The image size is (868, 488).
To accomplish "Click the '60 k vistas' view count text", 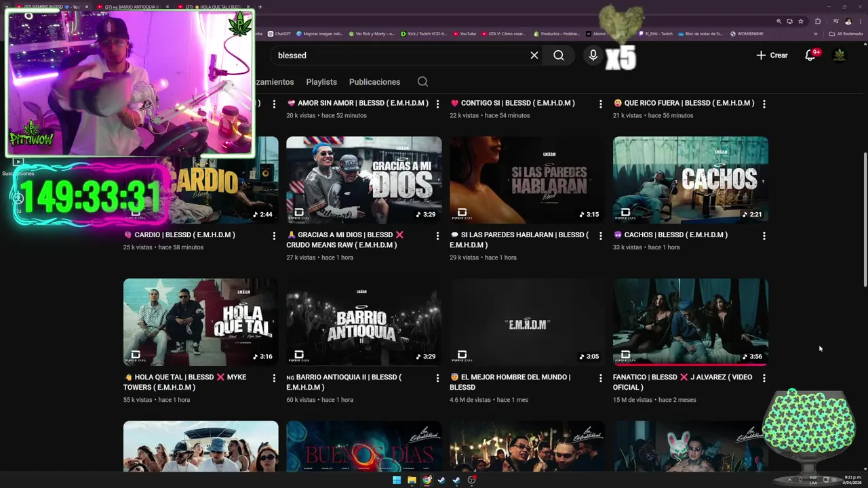I will click(301, 400).
